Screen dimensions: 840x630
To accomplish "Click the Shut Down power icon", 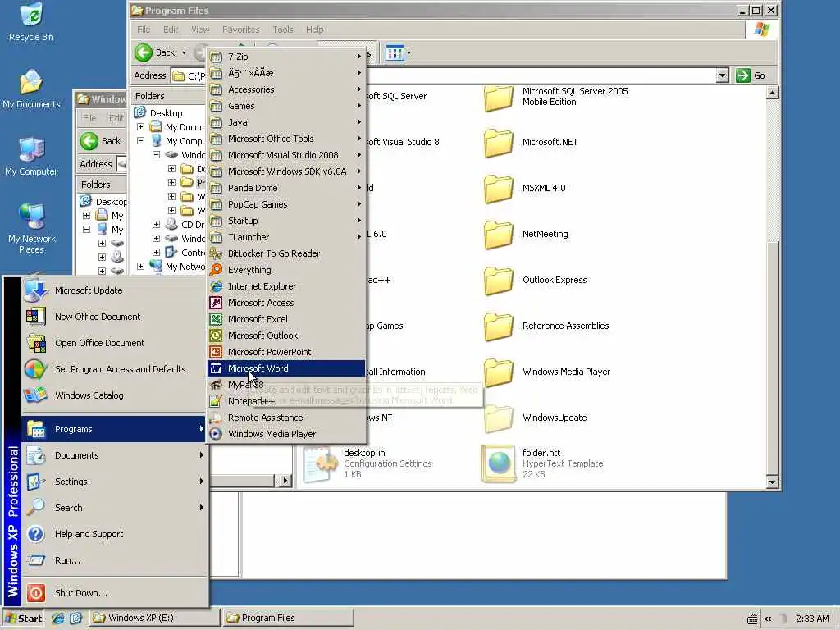I will [35, 593].
